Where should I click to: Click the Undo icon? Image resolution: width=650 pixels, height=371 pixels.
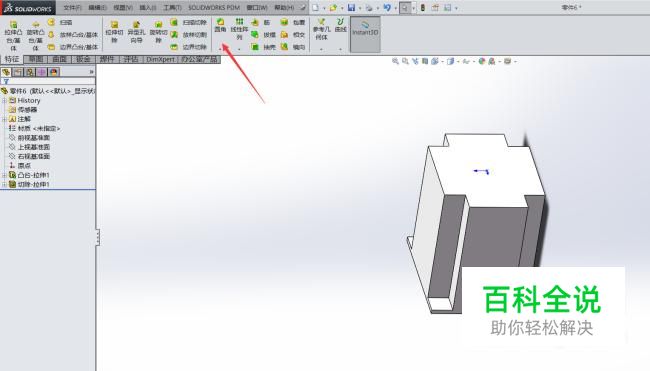pyautogui.click(x=387, y=7)
